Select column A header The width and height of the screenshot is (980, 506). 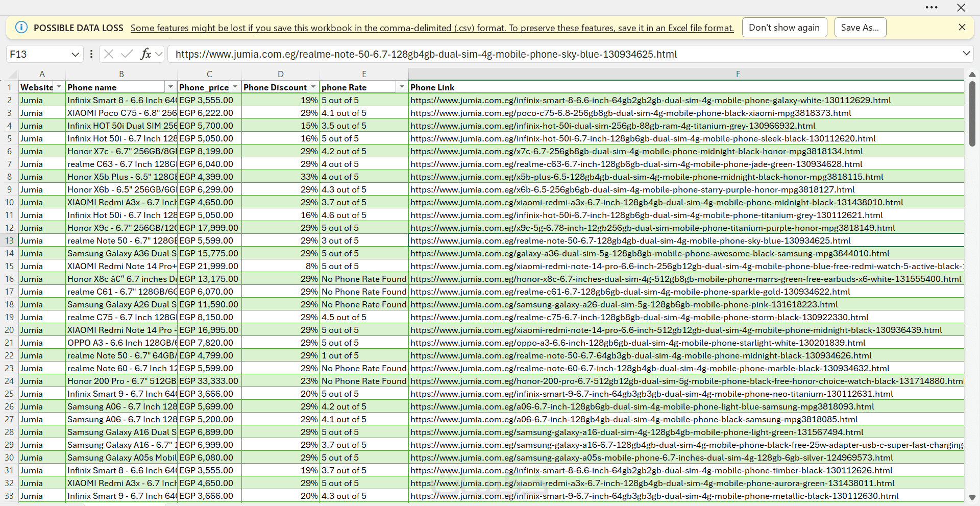click(x=42, y=74)
